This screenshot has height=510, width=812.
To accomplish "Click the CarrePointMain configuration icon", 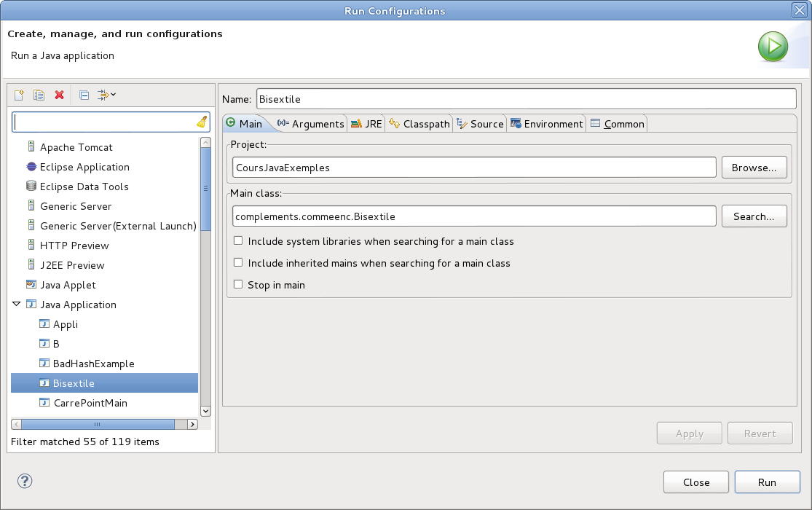I will point(44,403).
